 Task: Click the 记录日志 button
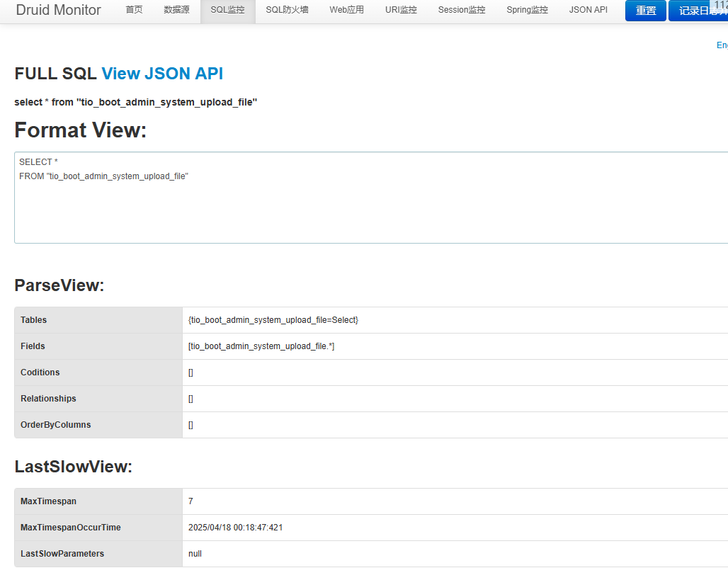pos(699,11)
